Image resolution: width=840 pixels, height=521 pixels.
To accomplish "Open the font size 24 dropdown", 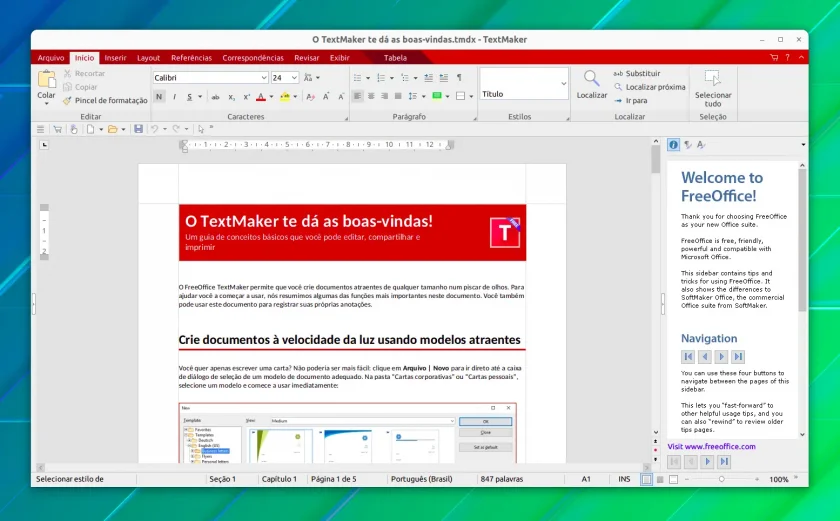I will click(294, 78).
